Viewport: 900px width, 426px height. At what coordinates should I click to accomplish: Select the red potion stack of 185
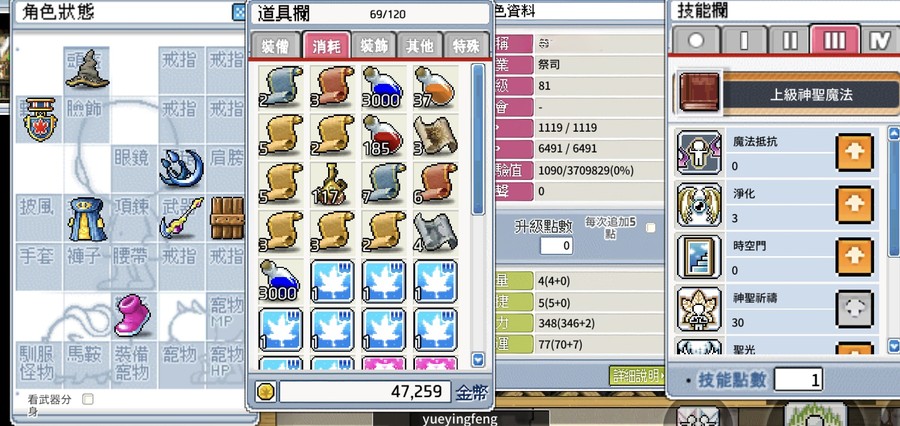tap(383, 135)
